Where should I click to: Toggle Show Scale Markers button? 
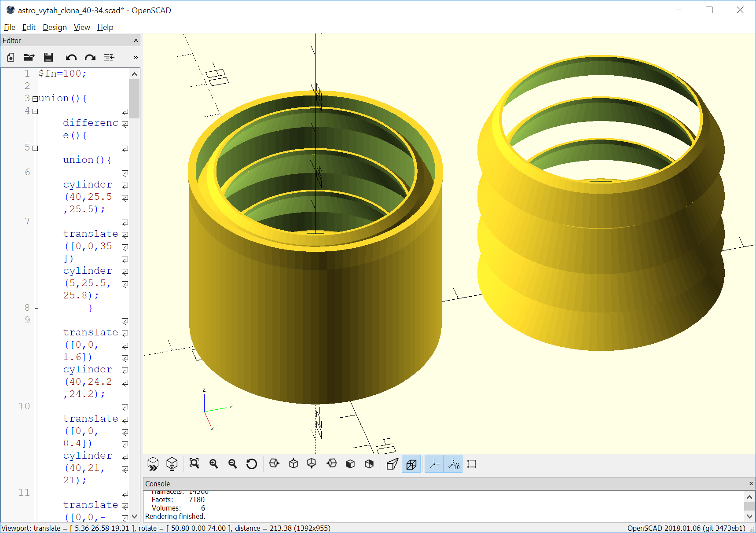tap(453, 464)
